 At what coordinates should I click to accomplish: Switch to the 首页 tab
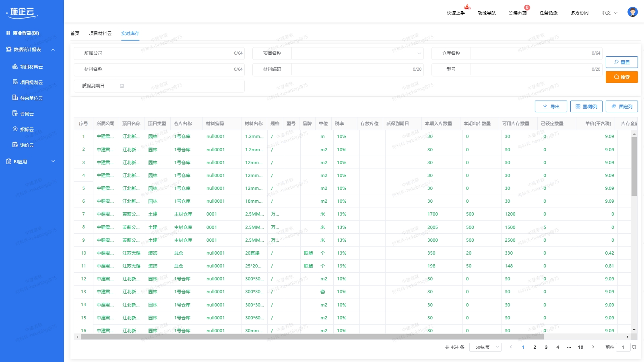[75, 33]
